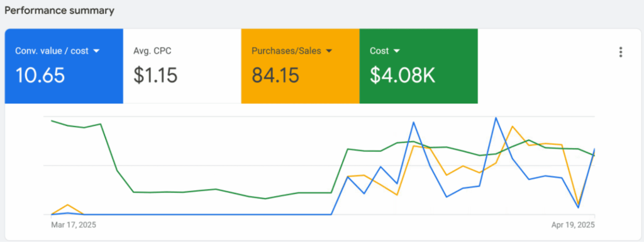Click the Mar 17, 2025 axis label
This screenshot has height=242, width=644.
point(74,225)
